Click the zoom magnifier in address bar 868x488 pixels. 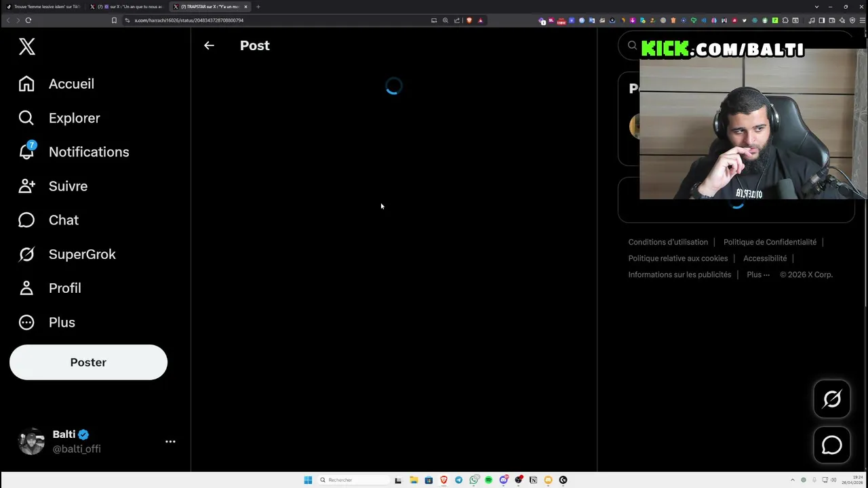[446, 20]
